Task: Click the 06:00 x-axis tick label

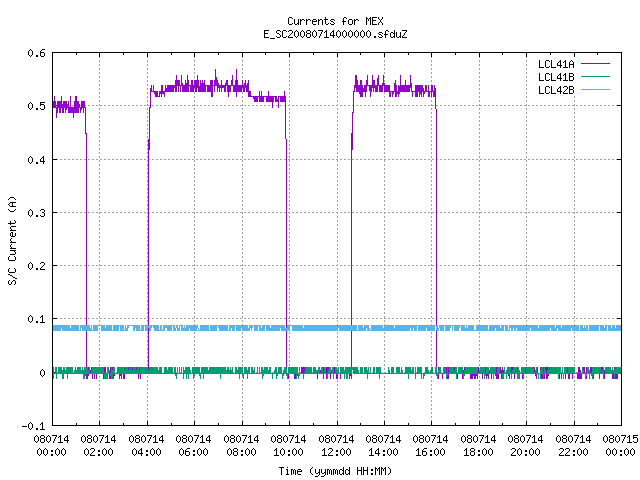Action: click(193, 452)
